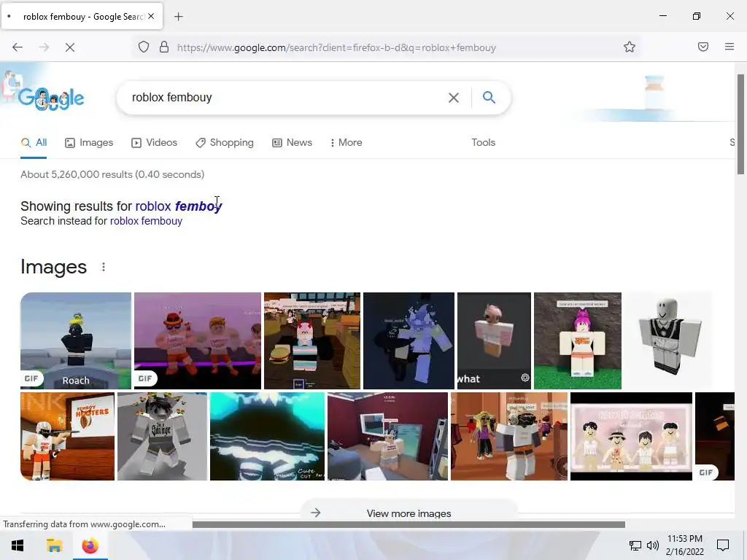Open the pink-haired character thumbnail
This screenshot has height=560, width=747.
pyautogui.click(x=578, y=341)
